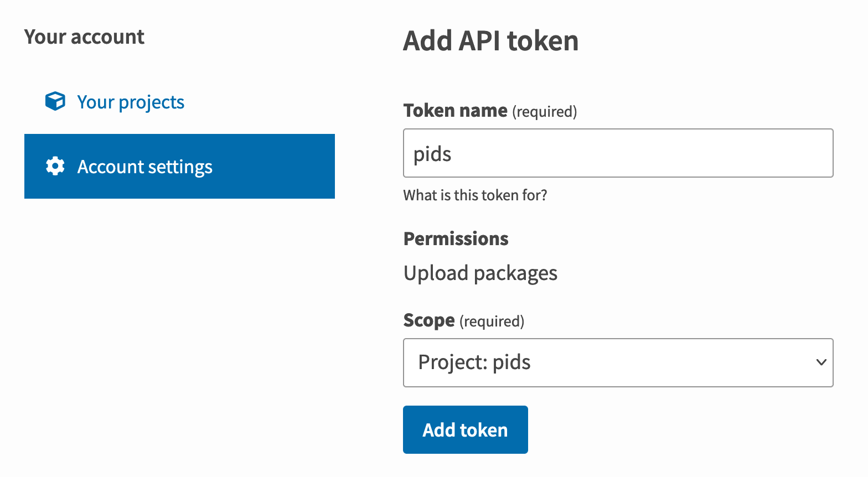This screenshot has width=868, height=477.
Task: Click the down-arrow on the Scope selector
Action: [821, 362]
